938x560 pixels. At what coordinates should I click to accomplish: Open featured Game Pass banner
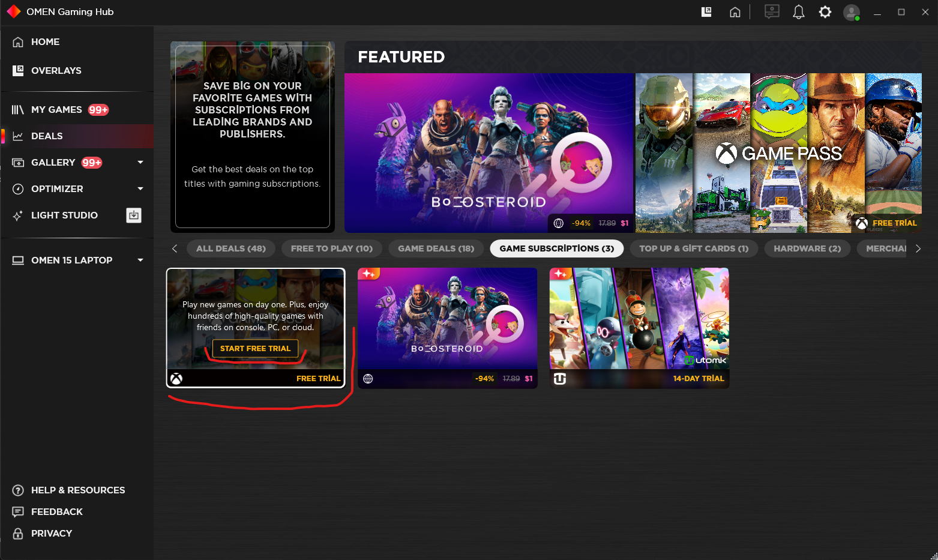click(x=778, y=153)
